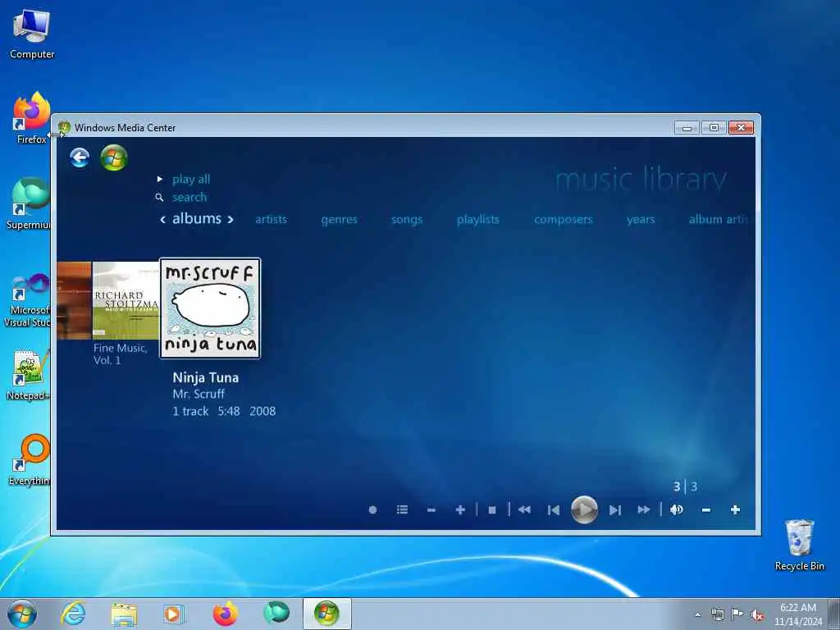
Task: Rewind using the double-left arrows
Action: pos(524,510)
